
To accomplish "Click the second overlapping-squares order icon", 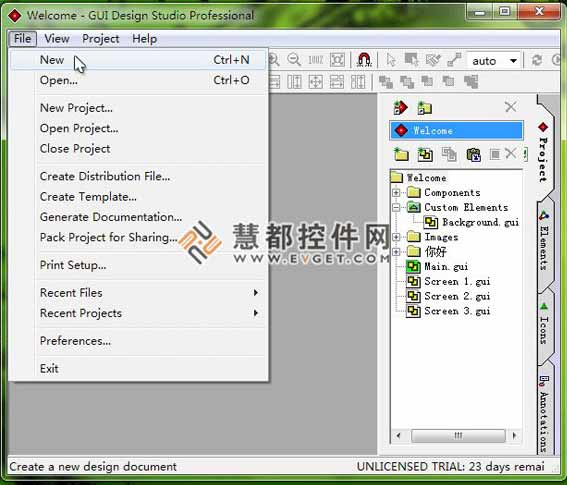I will tap(407, 82).
